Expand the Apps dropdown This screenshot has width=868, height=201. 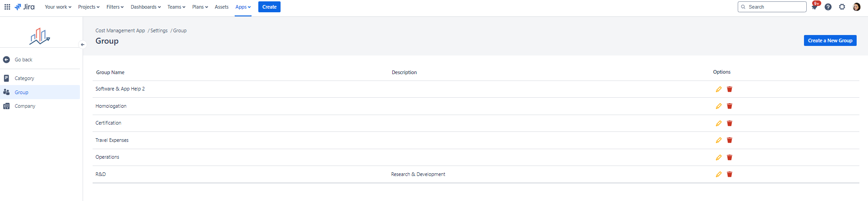click(x=243, y=7)
